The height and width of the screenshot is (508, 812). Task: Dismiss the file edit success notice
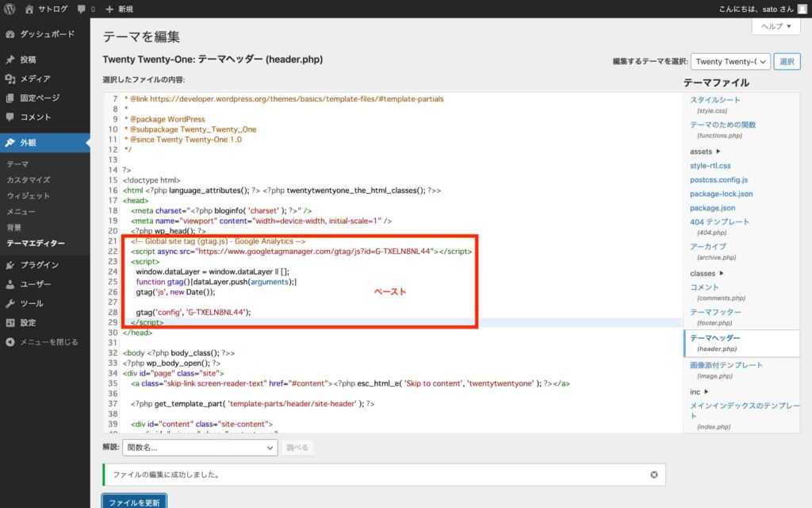[x=654, y=475]
